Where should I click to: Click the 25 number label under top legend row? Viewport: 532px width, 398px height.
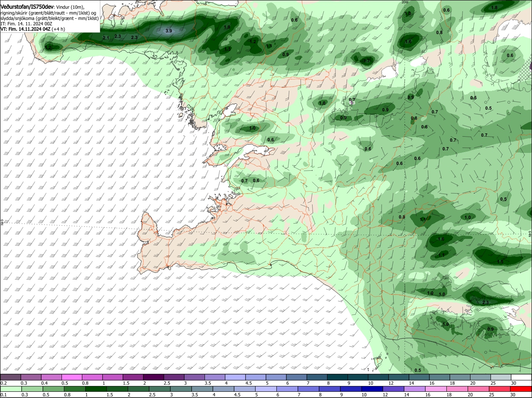(493, 383)
